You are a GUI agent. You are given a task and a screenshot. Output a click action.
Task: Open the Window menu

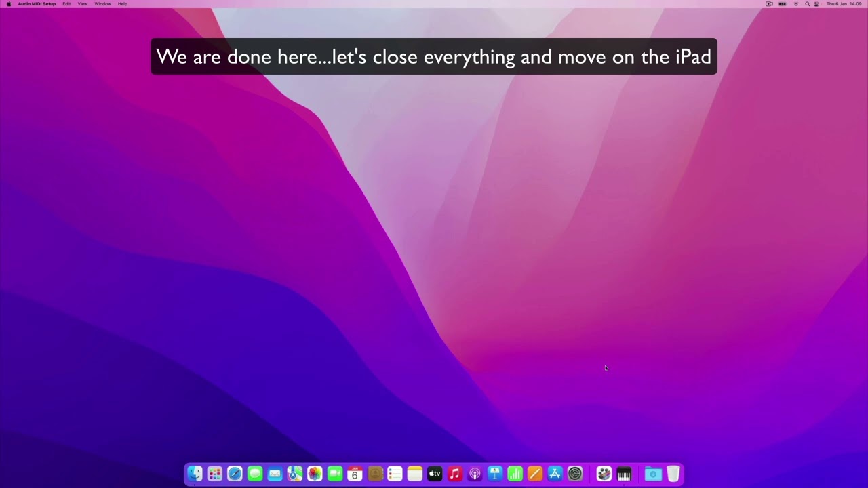(x=102, y=4)
